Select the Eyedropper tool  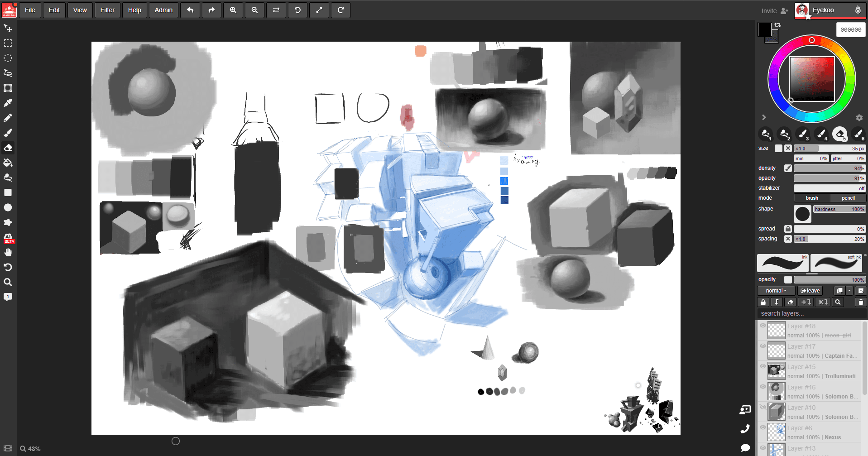8,103
